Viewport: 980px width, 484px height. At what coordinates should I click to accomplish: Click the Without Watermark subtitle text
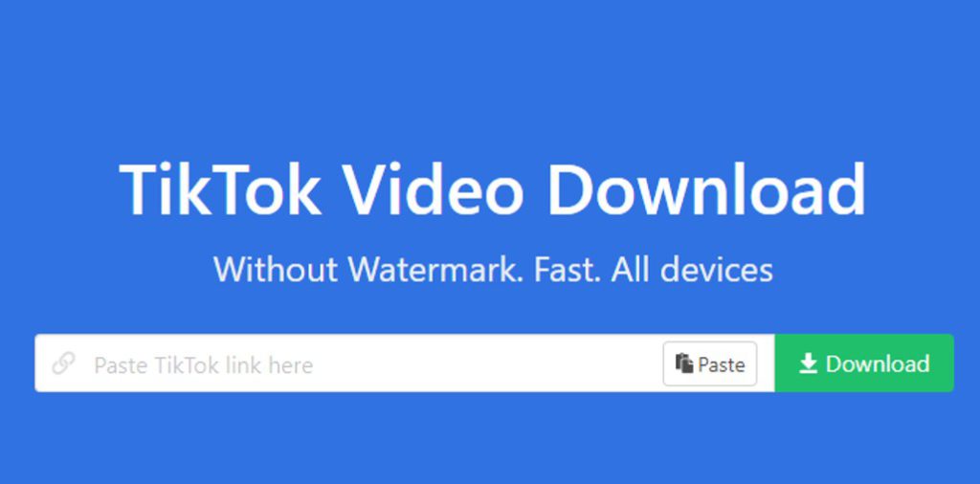(493, 270)
